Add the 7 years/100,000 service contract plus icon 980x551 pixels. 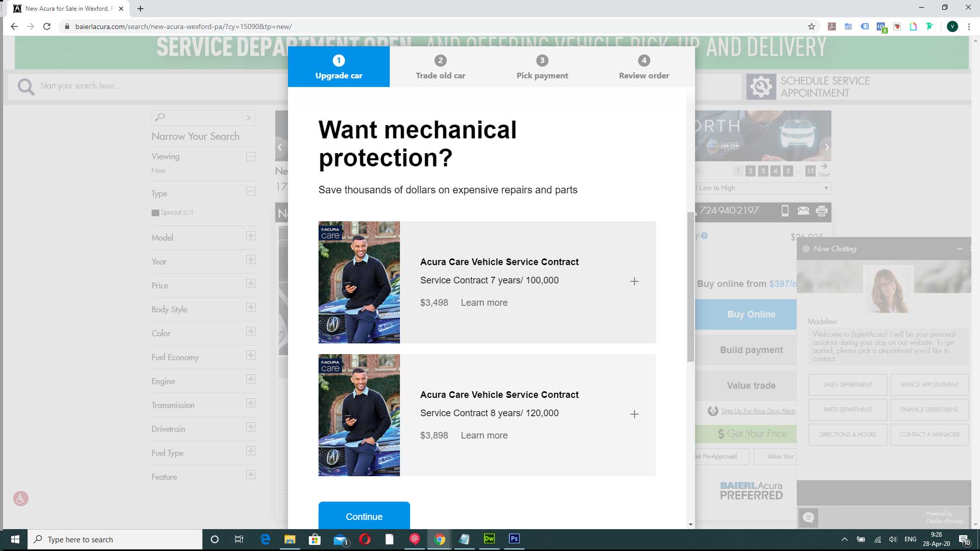point(634,281)
